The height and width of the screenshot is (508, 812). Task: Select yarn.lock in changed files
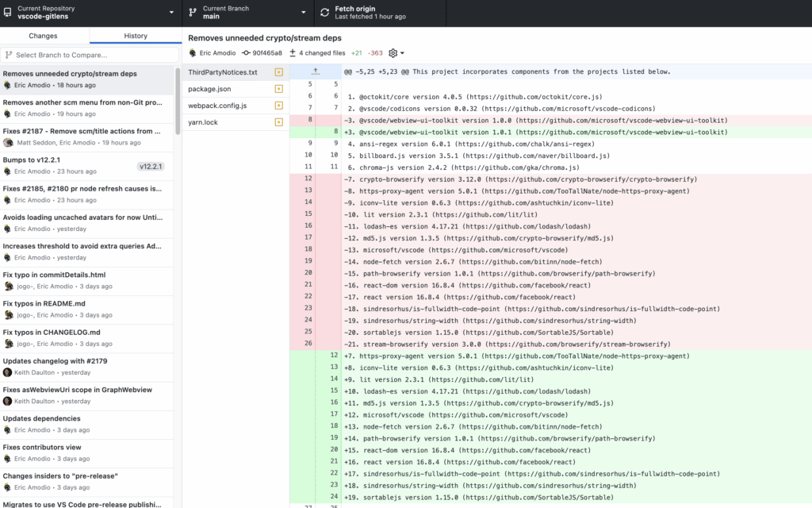click(x=236, y=121)
